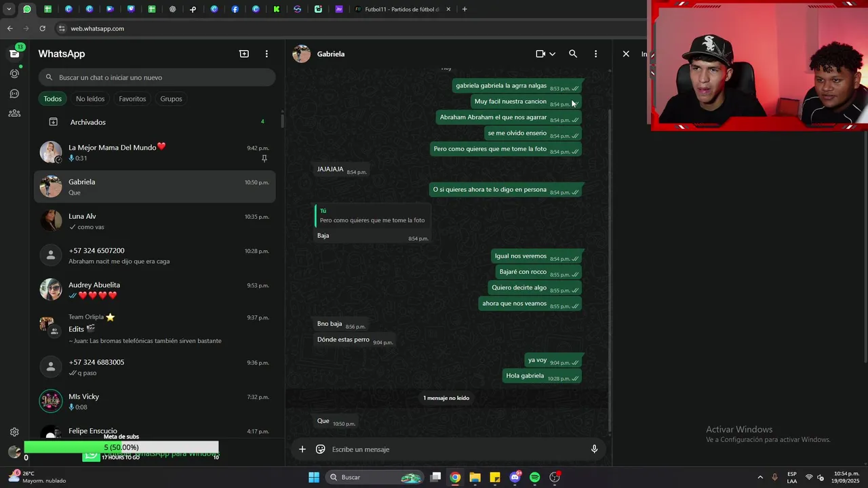Click Gabriela's profile picture in chat header
This screenshot has height=488, width=868.
[x=301, y=54]
